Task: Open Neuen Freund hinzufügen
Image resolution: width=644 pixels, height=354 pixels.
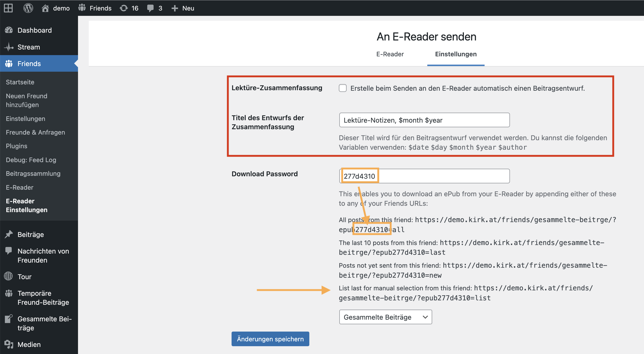Action: [27, 100]
